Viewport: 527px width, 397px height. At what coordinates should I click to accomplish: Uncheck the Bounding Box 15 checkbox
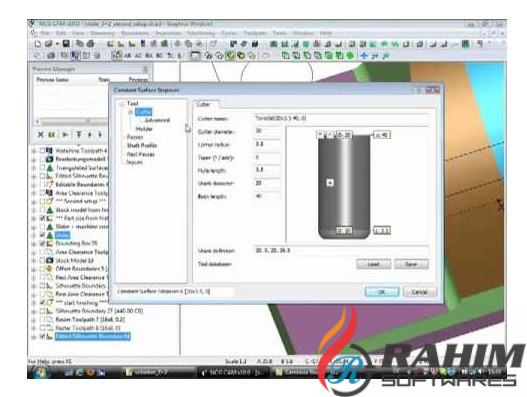tap(42, 243)
